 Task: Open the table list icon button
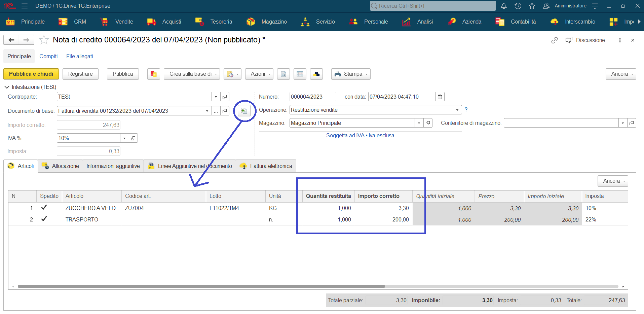[x=300, y=74]
